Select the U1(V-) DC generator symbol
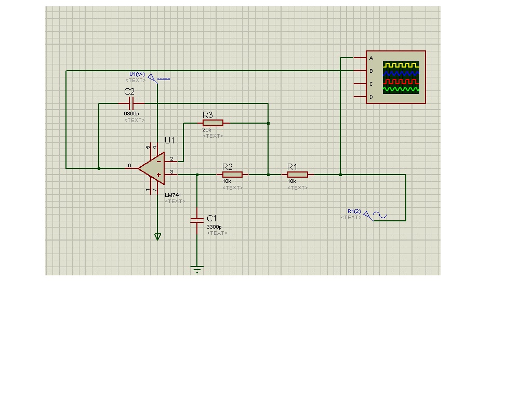This screenshot has width=532, height=399. (x=152, y=78)
